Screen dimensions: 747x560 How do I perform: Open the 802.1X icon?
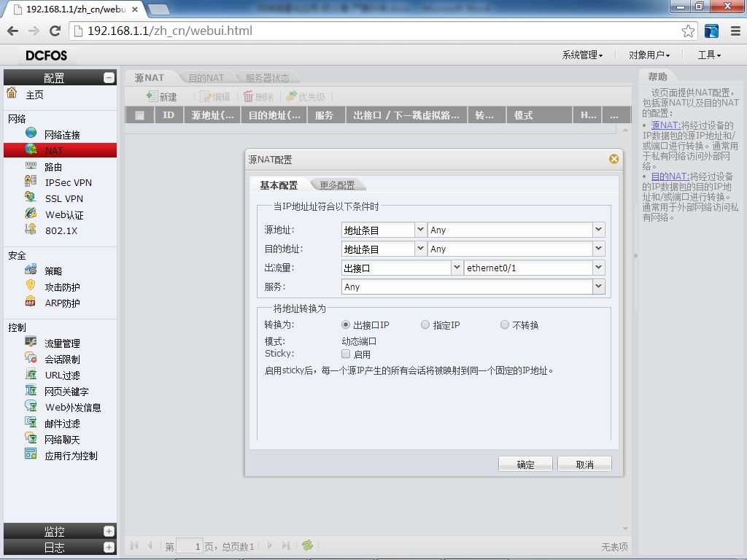[31, 230]
